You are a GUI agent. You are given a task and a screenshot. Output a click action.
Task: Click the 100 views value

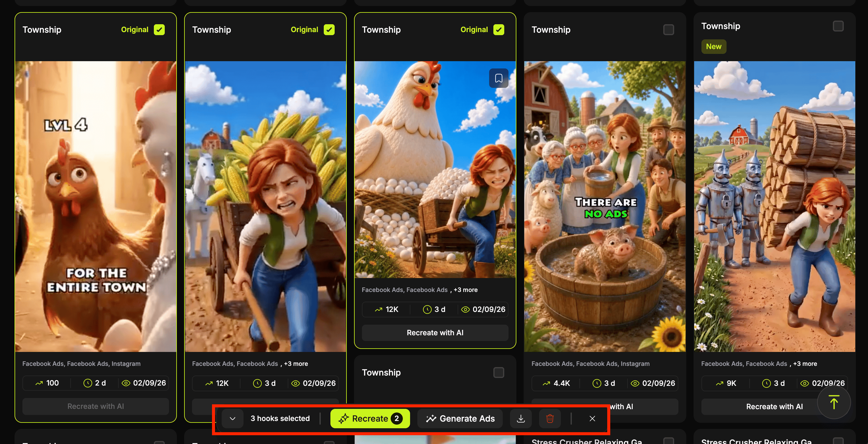pyautogui.click(x=53, y=383)
